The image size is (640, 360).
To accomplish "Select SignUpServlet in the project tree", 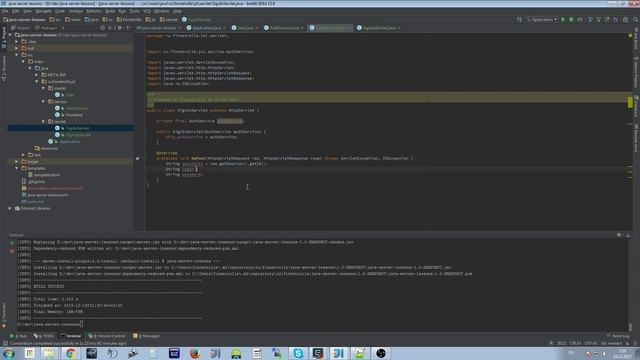I will (78, 135).
